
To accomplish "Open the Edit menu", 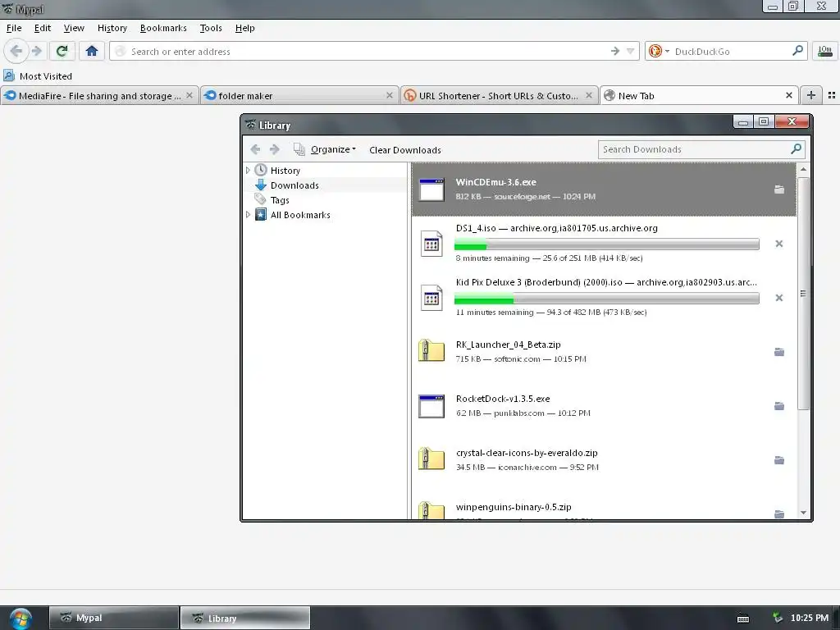I will [x=43, y=28].
